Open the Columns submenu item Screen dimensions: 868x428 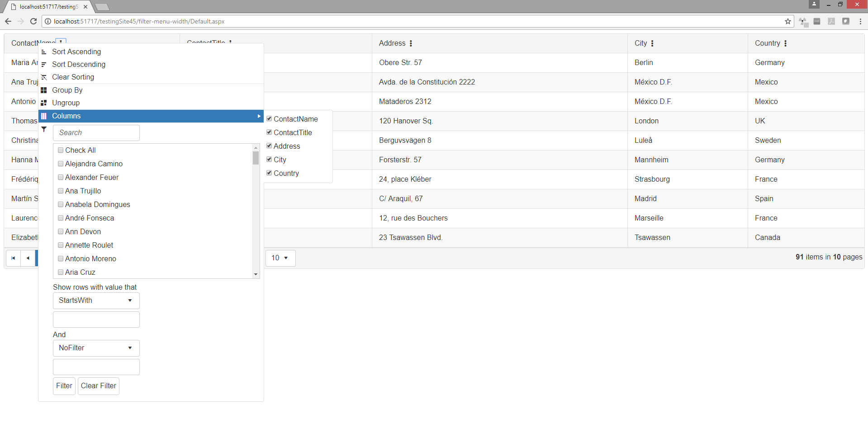tap(151, 116)
